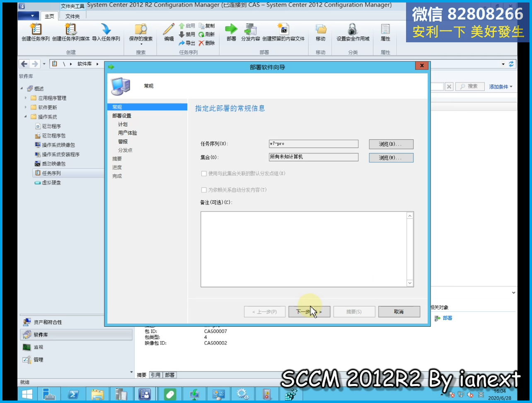Image resolution: width=532 pixels, height=403 pixels.
Task: Click 启用 in the ribbon
Action: [187, 26]
